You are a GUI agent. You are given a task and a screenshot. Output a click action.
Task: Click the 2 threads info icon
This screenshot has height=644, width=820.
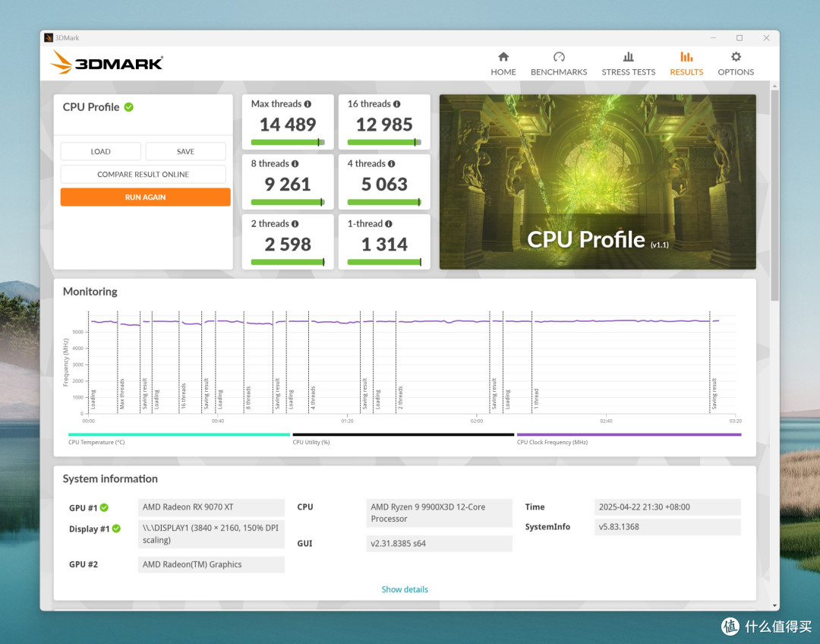point(295,224)
